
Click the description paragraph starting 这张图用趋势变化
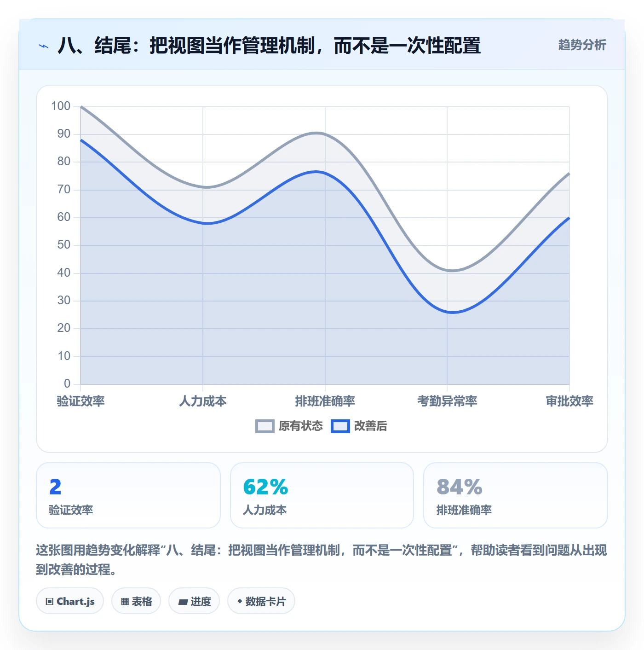pyautogui.click(x=322, y=560)
